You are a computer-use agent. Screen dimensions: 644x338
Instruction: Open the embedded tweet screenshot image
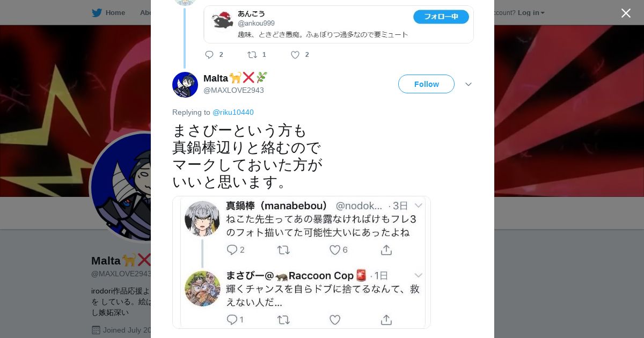click(x=301, y=262)
